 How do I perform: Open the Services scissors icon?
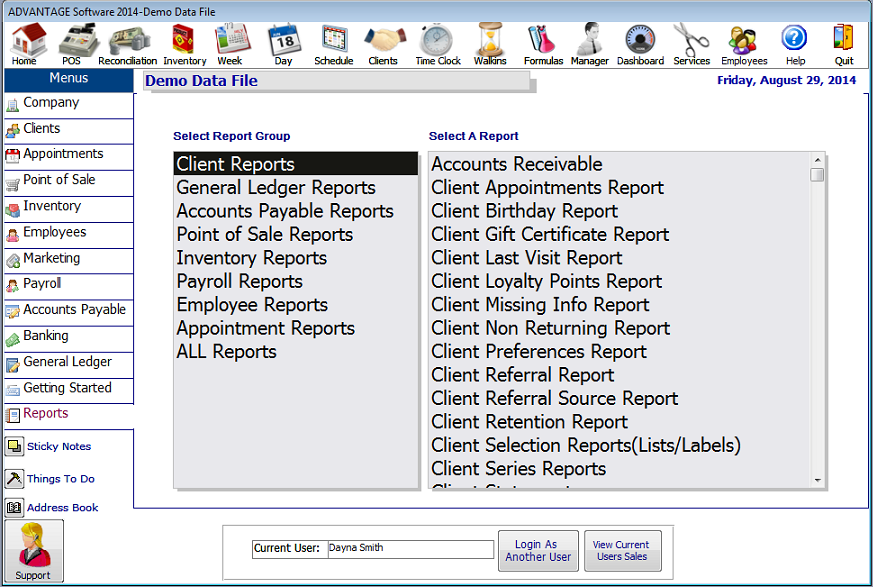click(x=691, y=45)
